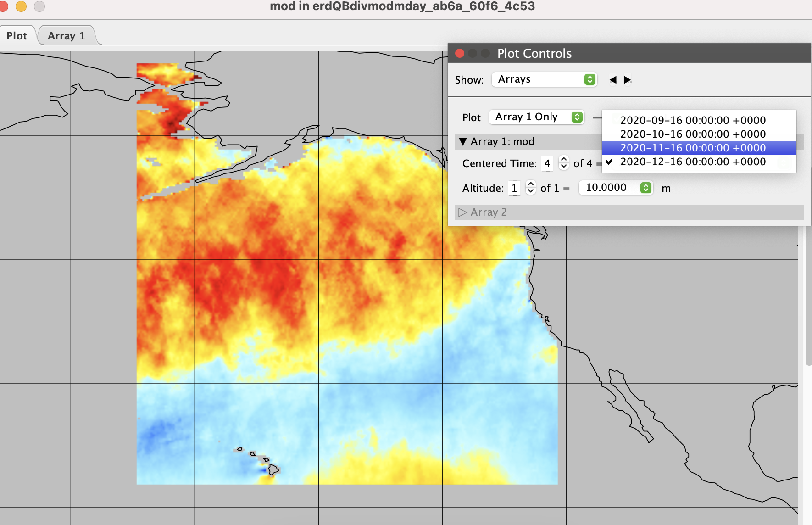The height and width of the screenshot is (525, 812).
Task: Select 2020-10-16 from the time list
Action: (x=693, y=134)
